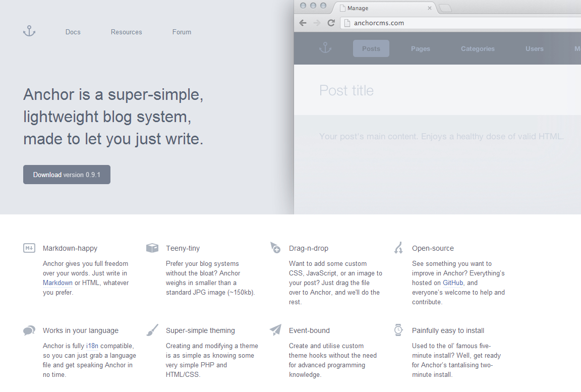Open the Resources navigation link
This screenshot has height=392, width=581.
(127, 32)
